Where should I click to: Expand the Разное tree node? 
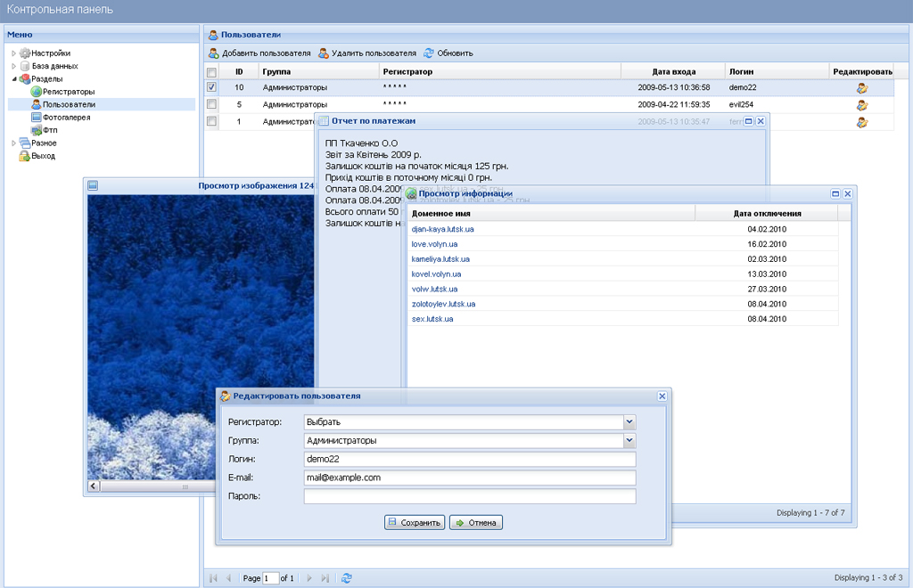[14, 143]
